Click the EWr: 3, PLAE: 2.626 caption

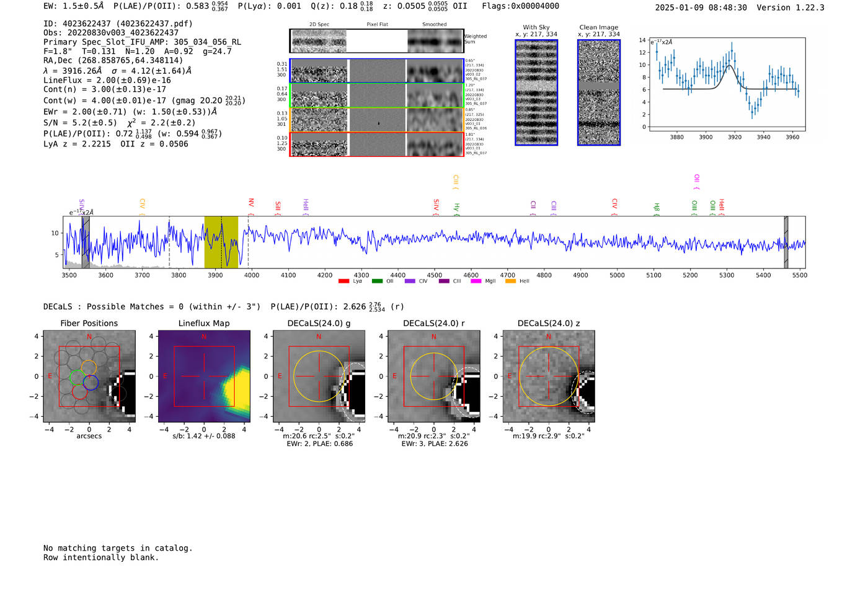pyautogui.click(x=434, y=443)
